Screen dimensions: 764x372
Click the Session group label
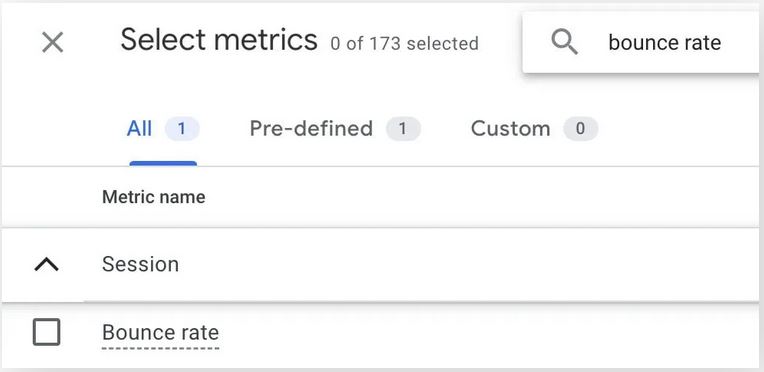(140, 264)
